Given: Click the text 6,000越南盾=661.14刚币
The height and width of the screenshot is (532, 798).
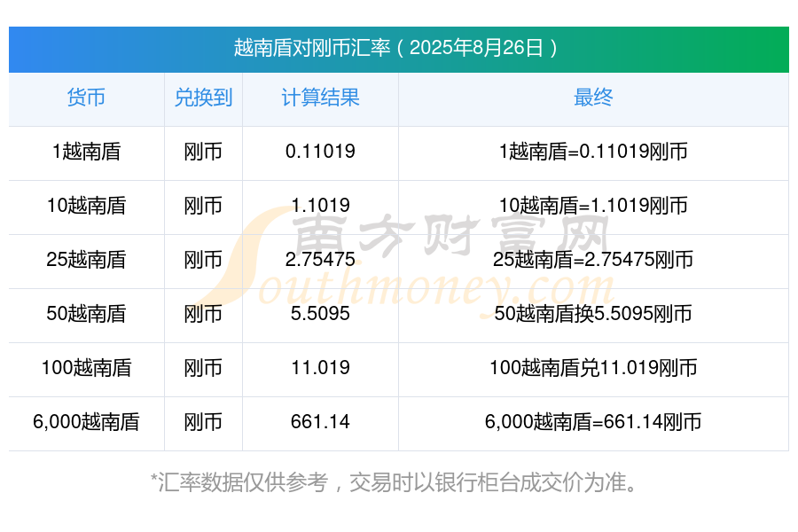Looking at the screenshot, I should [x=593, y=422].
